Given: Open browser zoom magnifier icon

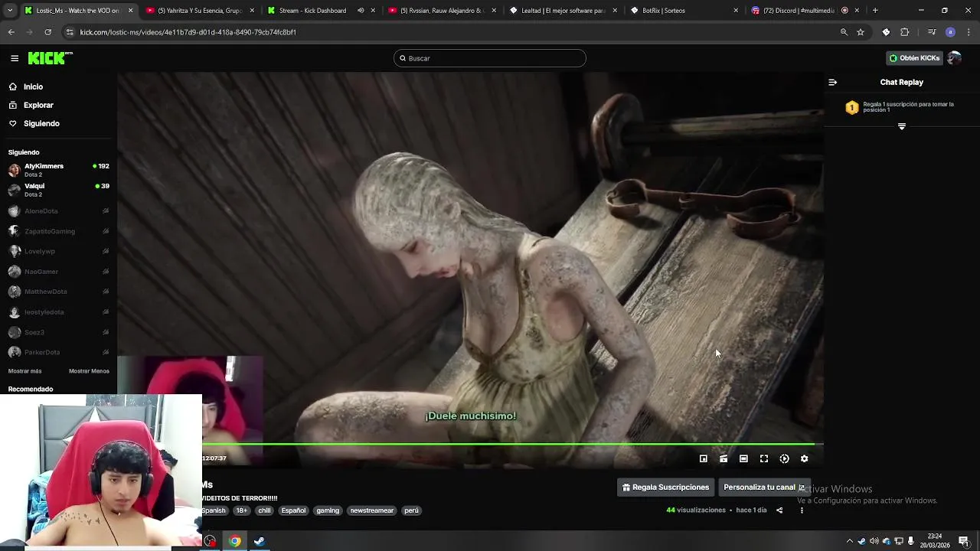Looking at the screenshot, I should click(x=844, y=32).
